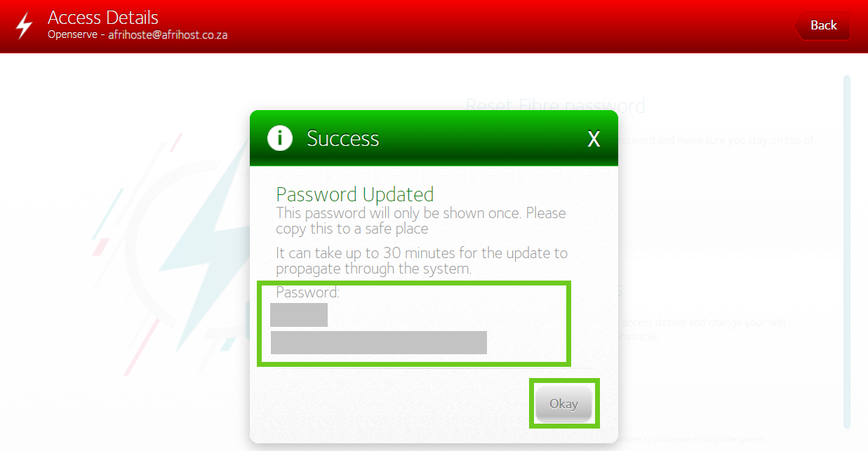Viewport: 868px width, 451px height.
Task: Click the Password: label
Action: pyautogui.click(x=307, y=292)
